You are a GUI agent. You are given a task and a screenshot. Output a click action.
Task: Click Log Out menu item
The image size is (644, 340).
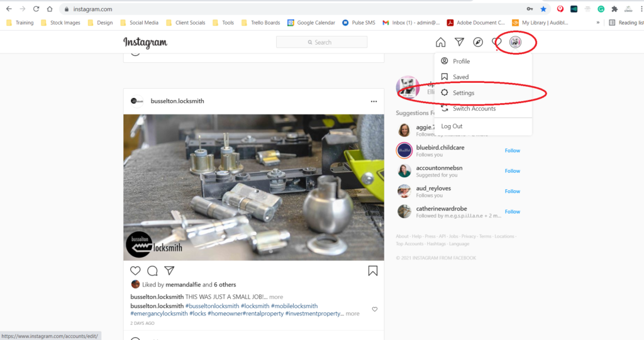coord(483,126)
